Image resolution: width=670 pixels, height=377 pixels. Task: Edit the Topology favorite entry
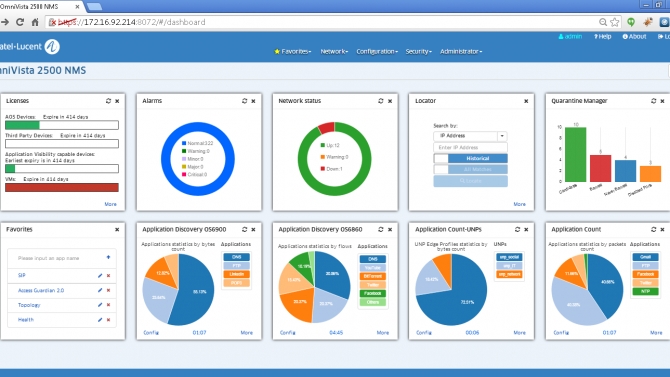click(100, 305)
